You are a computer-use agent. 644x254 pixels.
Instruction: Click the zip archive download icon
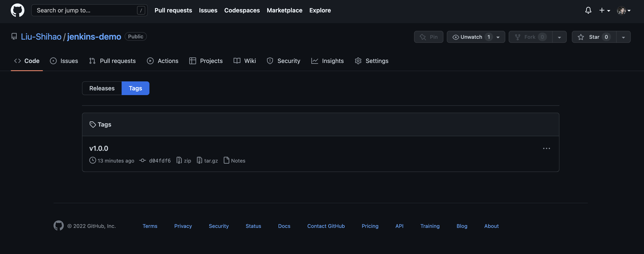pyautogui.click(x=179, y=160)
